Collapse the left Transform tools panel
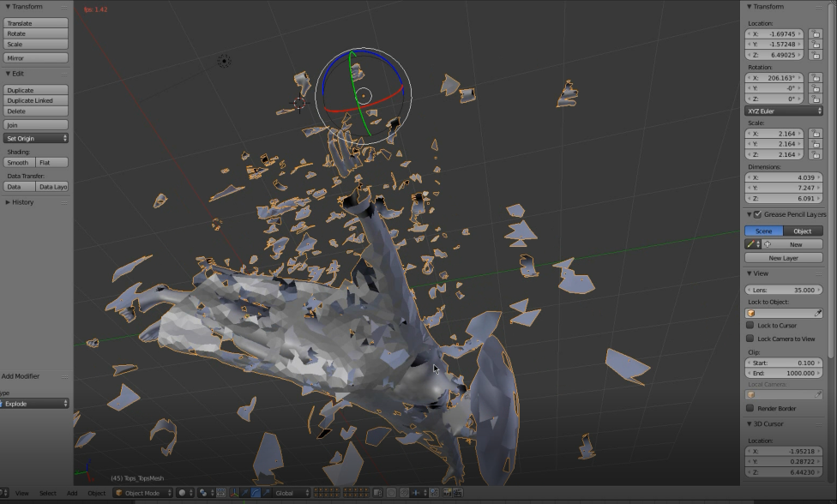This screenshot has width=837, height=504. [8, 6]
